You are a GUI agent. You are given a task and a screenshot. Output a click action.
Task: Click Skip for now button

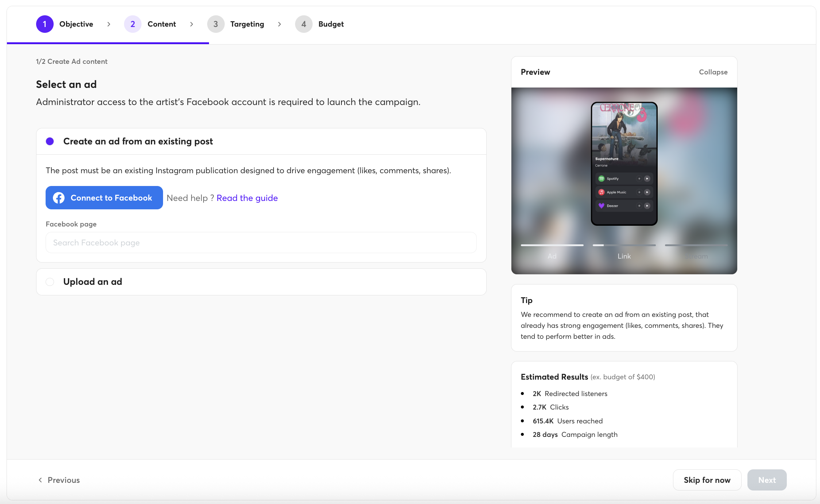tap(707, 480)
